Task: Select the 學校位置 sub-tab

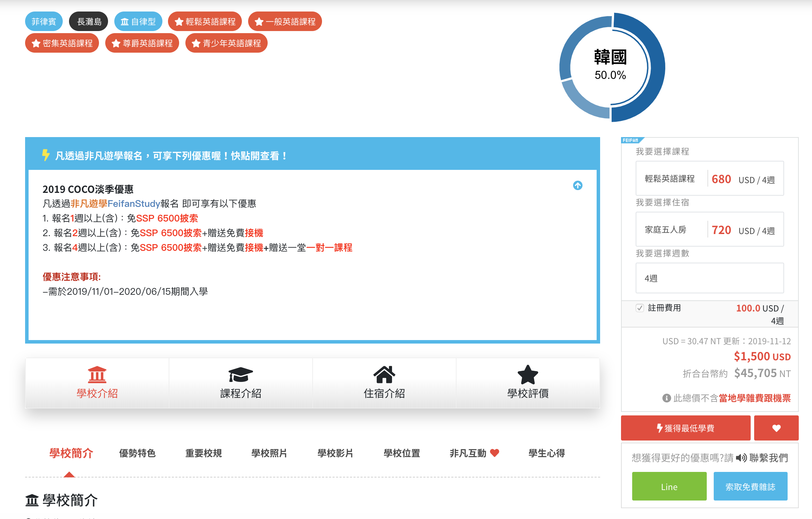Action: [402, 453]
